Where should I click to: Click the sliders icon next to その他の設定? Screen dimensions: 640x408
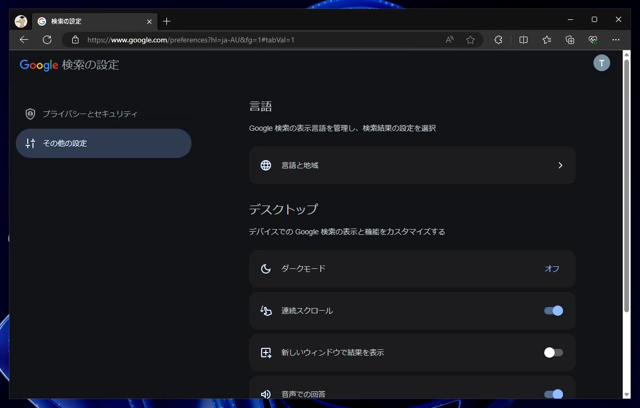pyautogui.click(x=30, y=143)
